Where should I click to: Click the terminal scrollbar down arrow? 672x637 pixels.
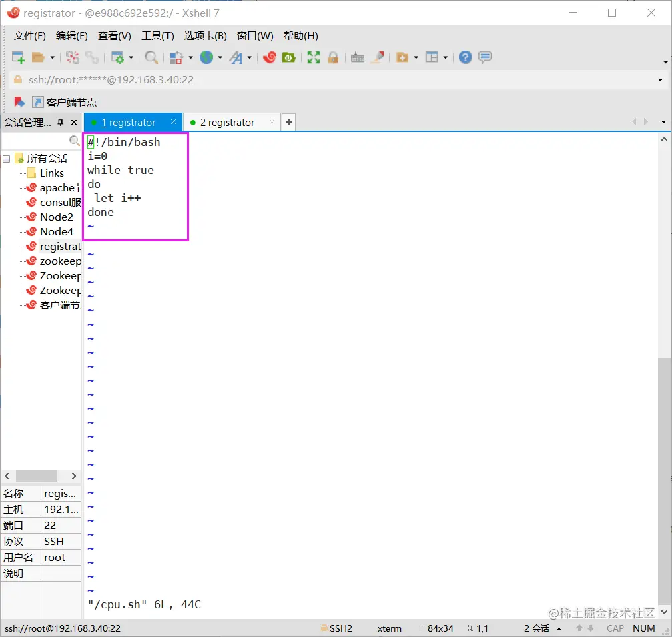[x=664, y=612]
